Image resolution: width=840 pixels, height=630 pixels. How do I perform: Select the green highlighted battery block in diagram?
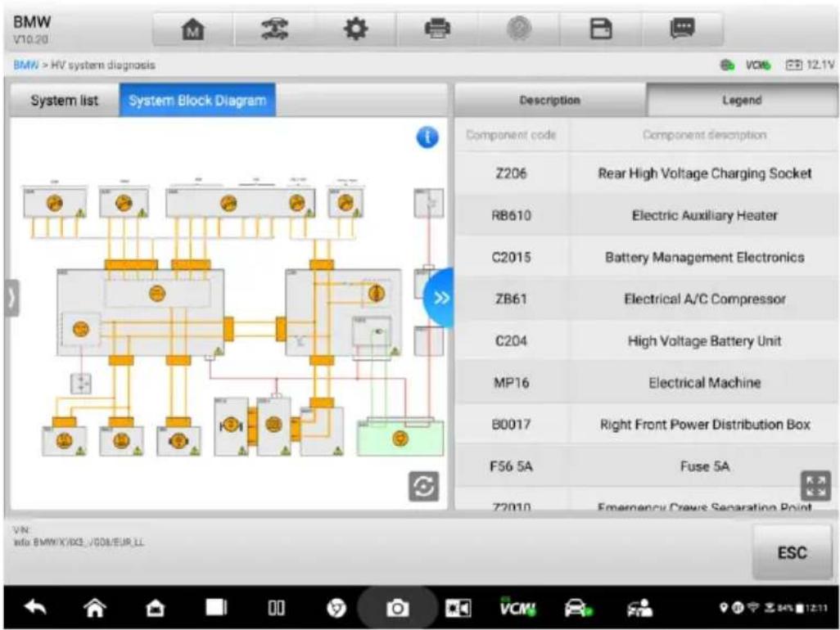click(x=400, y=439)
